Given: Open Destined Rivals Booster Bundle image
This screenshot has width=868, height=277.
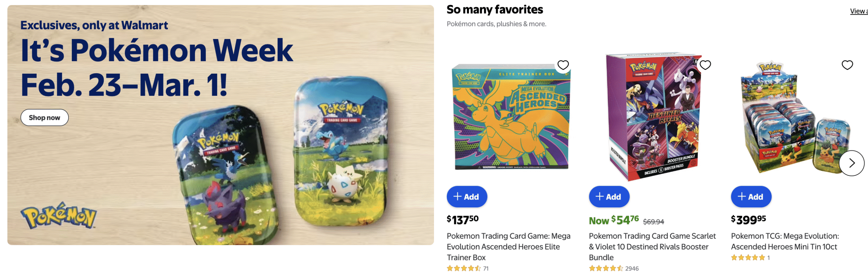Looking at the screenshot, I should (x=653, y=117).
